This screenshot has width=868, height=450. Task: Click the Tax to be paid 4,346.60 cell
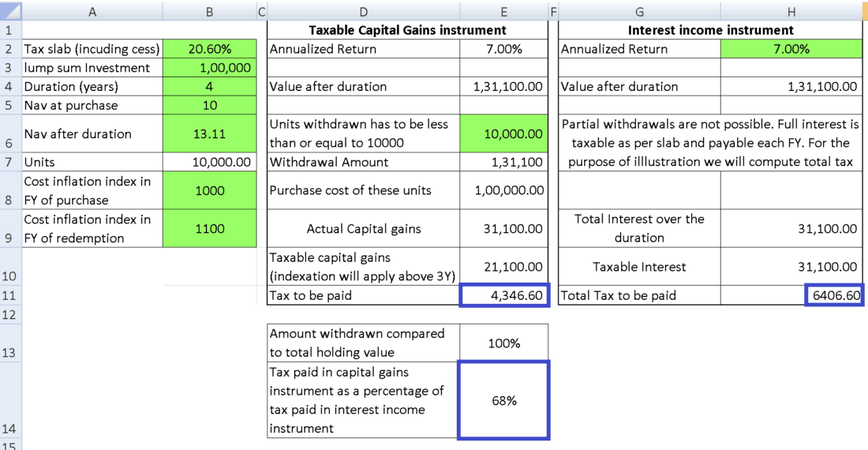click(x=503, y=295)
